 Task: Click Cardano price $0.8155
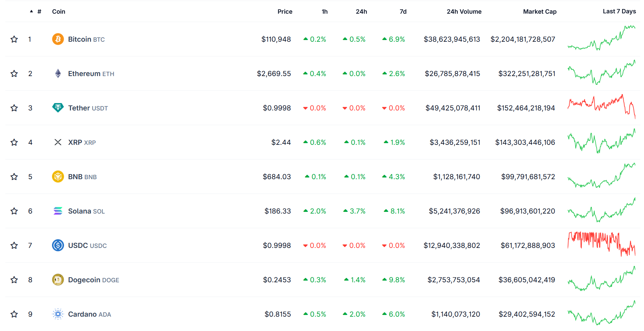tap(278, 314)
